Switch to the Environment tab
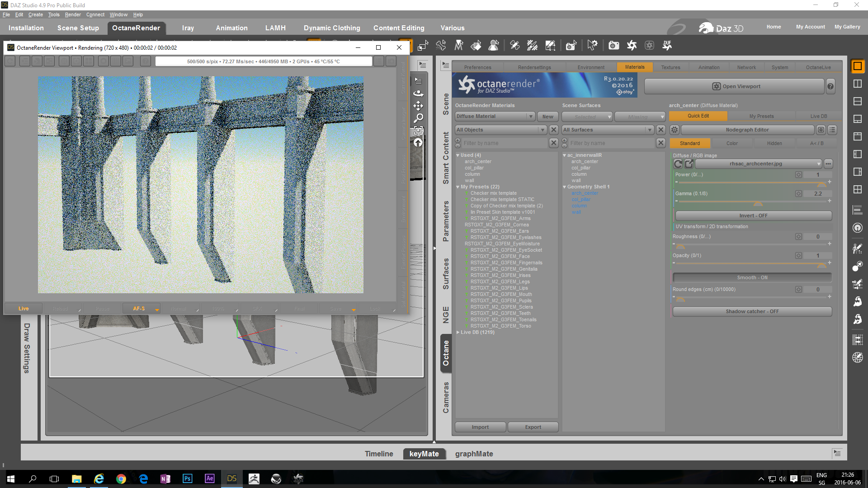868x488 pixels. [x=590, y=67]
